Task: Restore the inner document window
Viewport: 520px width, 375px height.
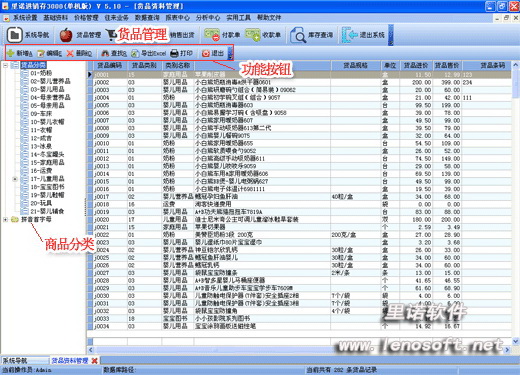Action: 506,18
